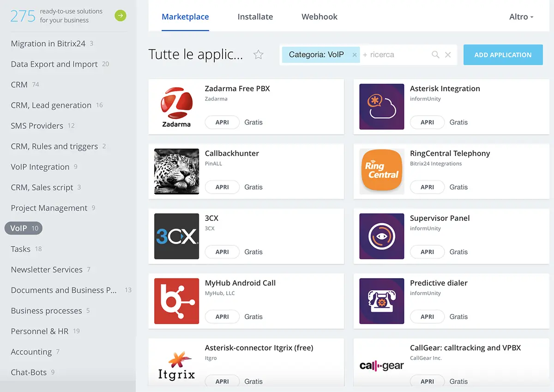554x392 pixels.
Task: Click the Bitrix24 Integrations developer name
Action: (x=436, y=164)
